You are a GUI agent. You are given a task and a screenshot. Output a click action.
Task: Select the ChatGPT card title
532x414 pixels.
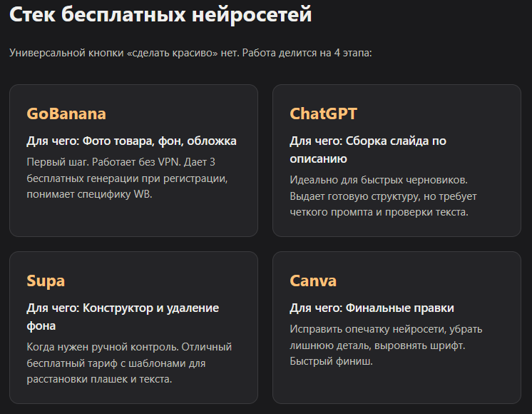click(323, 113)
